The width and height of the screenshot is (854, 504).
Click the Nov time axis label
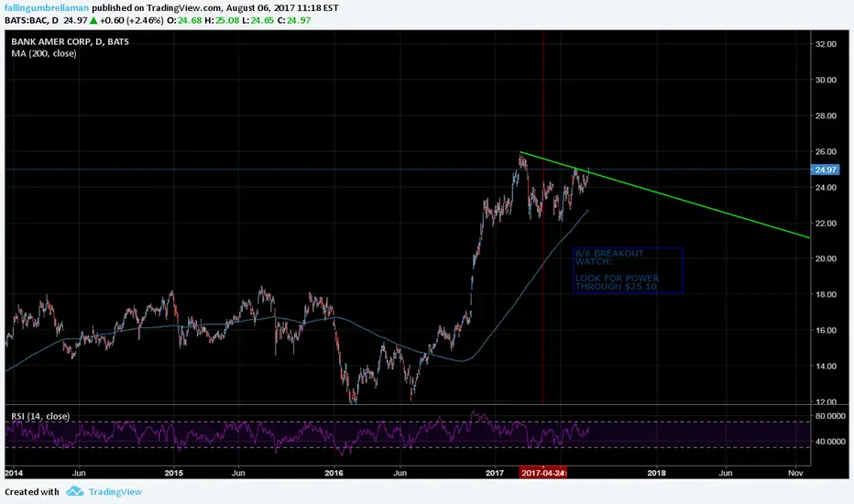[795, 473]
